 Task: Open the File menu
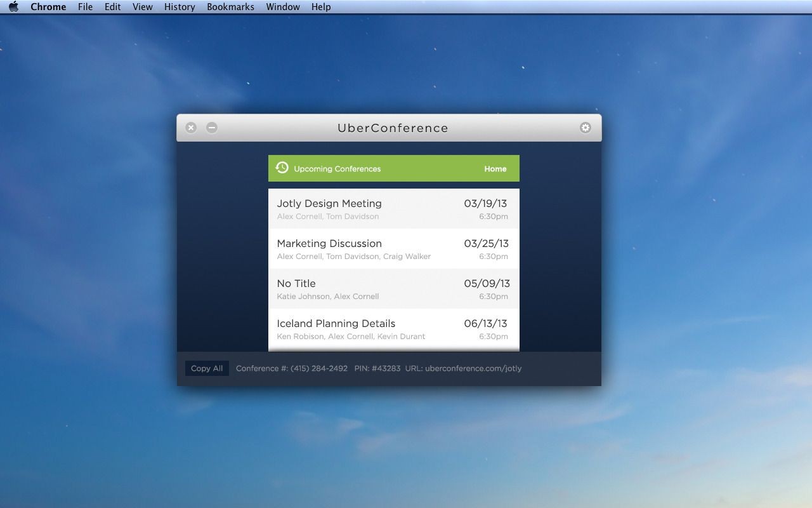[85, 7]
